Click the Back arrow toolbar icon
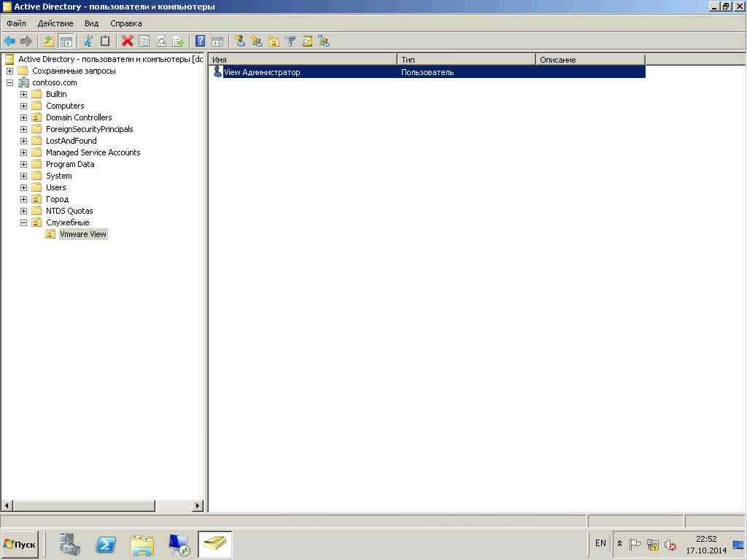The image size is (747, 560). click(9, 42)
